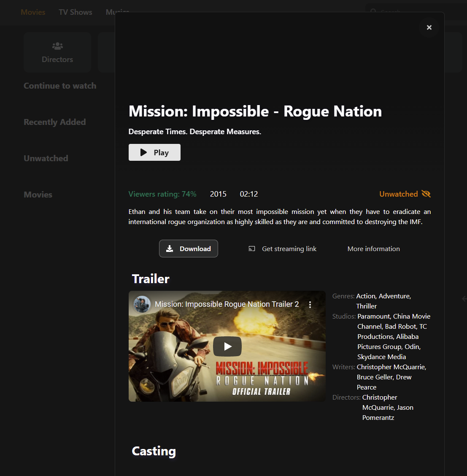Screen dimensions: 467x476
Task: Click the Download button
Action: [189, 249]
